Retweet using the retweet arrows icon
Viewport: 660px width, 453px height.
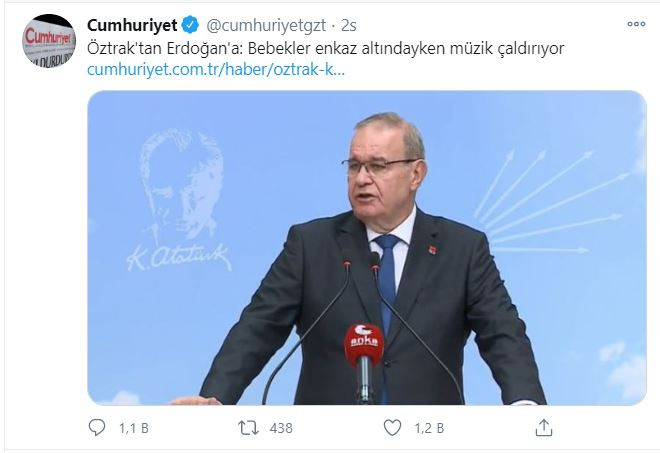click(x=248, y=428)
